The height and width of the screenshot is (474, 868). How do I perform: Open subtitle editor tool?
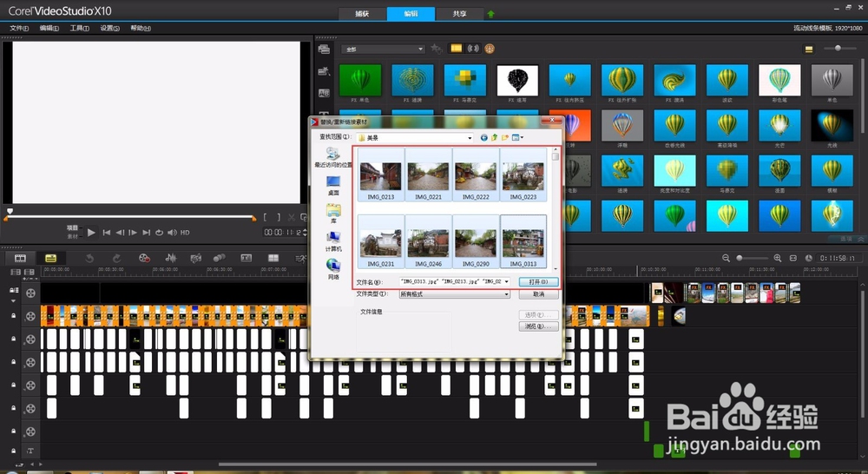[x=247, y=258]
